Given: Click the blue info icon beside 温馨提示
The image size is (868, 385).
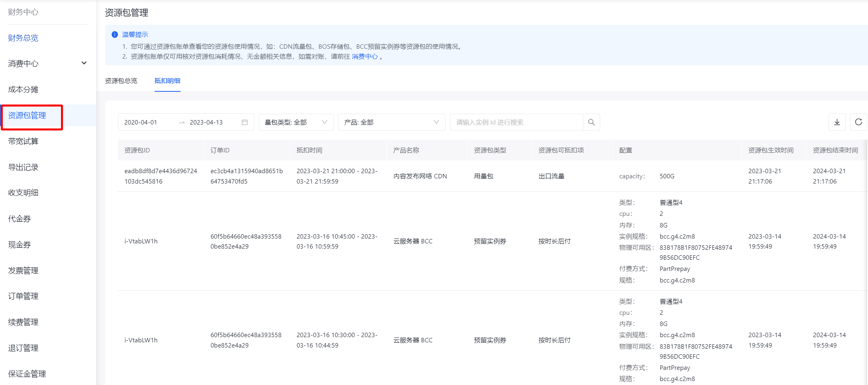Looking at the screenshot, I should pos(115,34).
